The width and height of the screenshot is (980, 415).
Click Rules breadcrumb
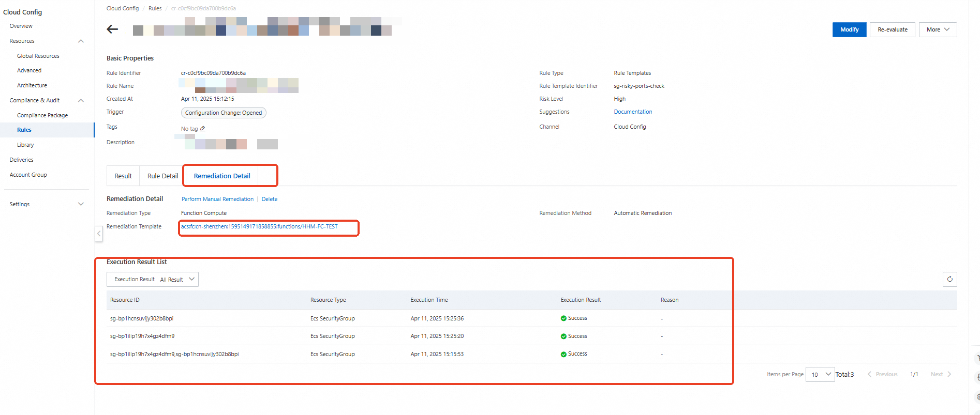(x=155, y=8)
